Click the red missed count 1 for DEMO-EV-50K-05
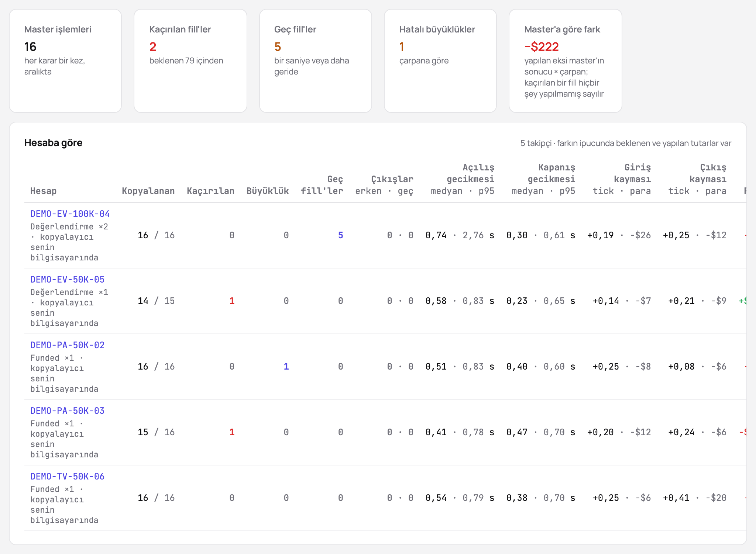Screen dimensions: 756x554 point(232,301)
